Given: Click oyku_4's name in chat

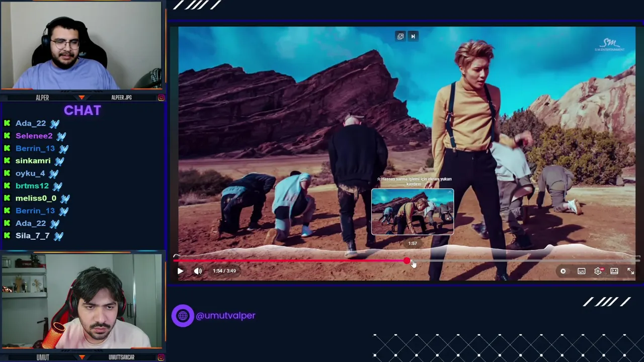Looking at the screenshot, I should pos(30,173).
